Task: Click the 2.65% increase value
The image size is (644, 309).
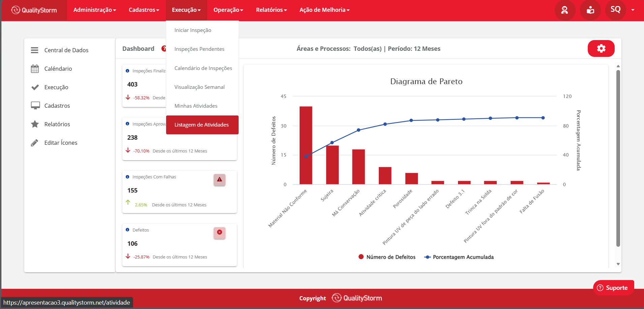Action: pyautogui.click(x=141, y=205)
